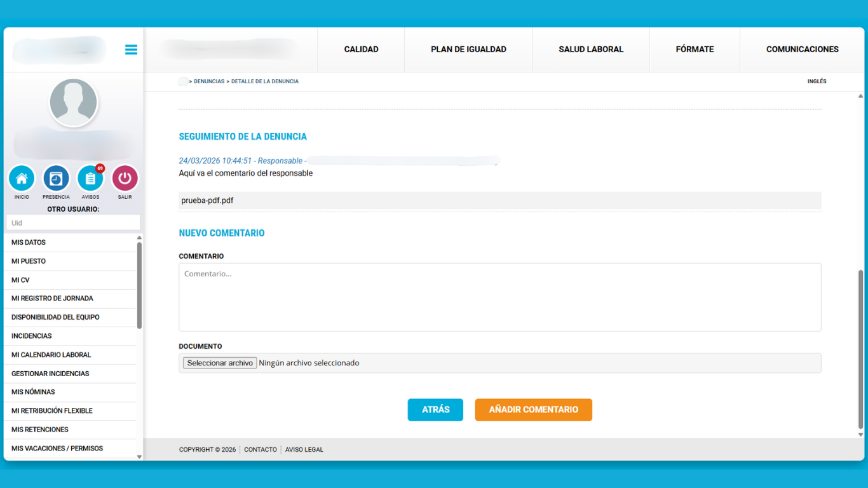Click the Salir power icon
Image resolution: width=868 pixels, height=488 pixels.
tap(125, 179)
